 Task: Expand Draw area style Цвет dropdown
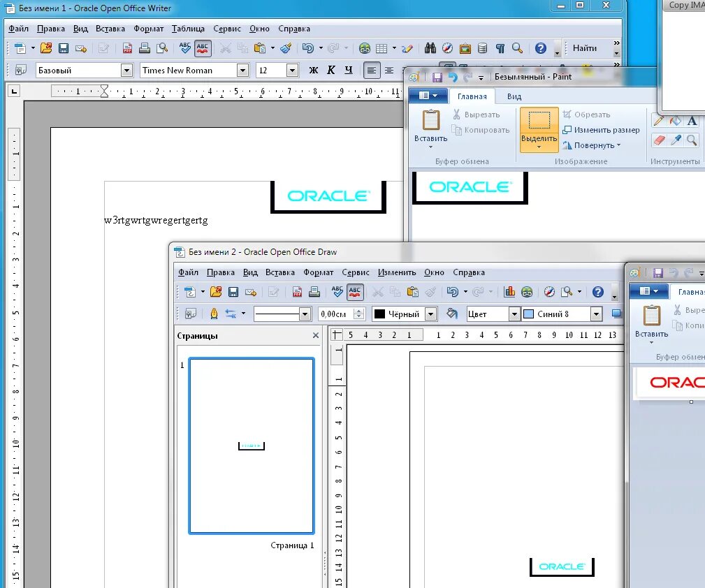pyautogui.click(x=514, y=314)
